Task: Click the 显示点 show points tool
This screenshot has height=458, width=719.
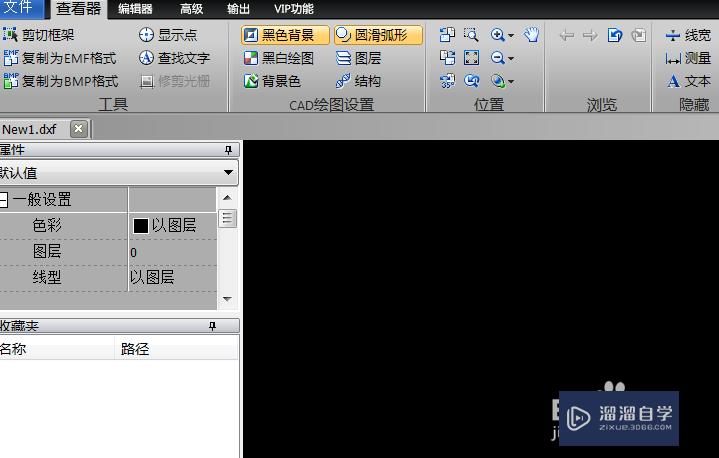Action: point(168,35)
